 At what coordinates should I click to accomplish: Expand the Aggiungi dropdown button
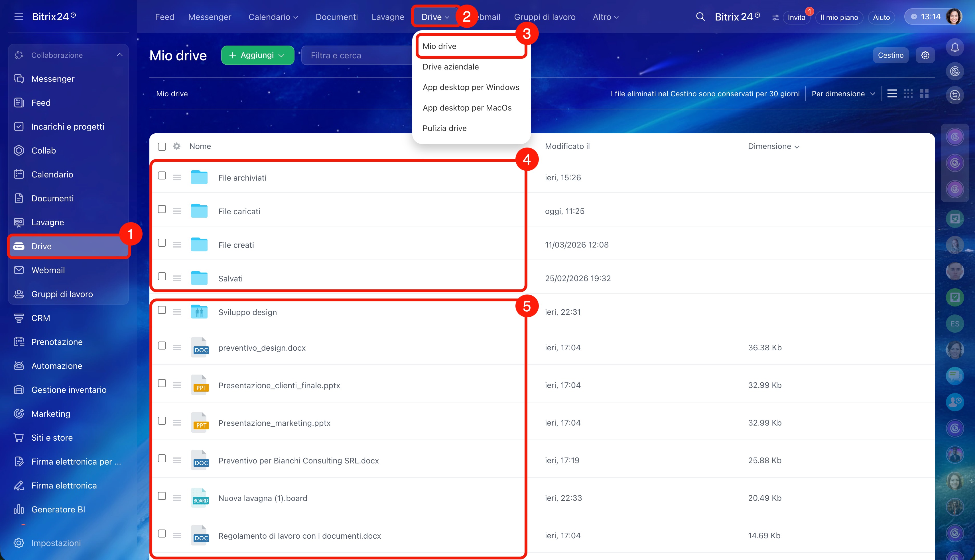[257, 55]
